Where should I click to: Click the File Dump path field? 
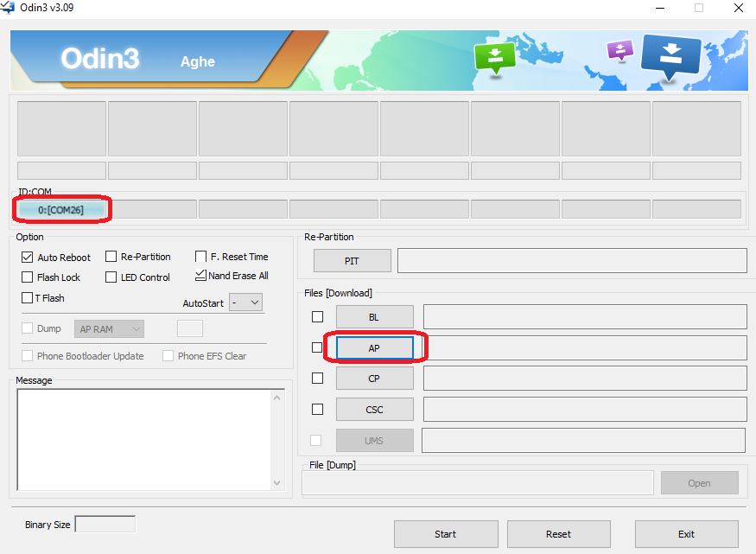point(478,482)
